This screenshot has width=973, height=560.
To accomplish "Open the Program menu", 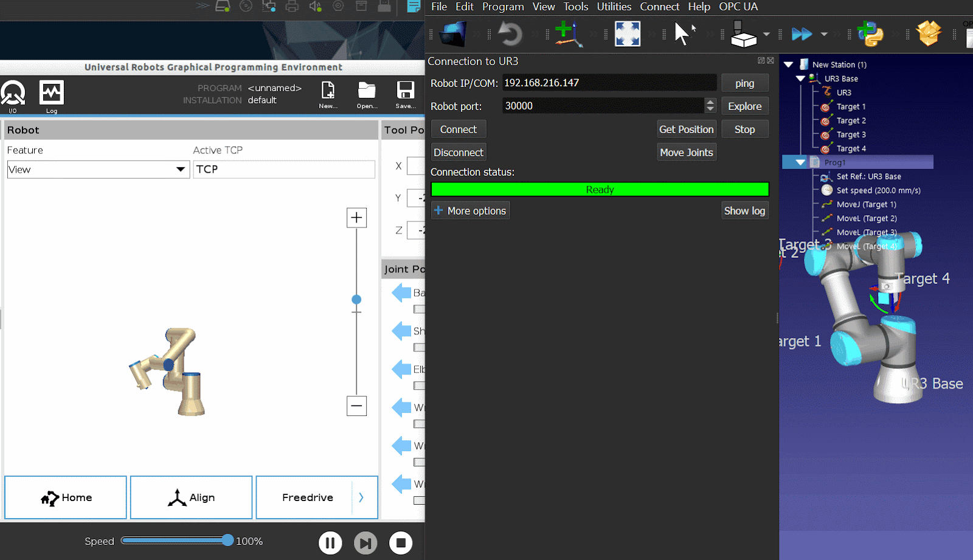I will (503, 7).
